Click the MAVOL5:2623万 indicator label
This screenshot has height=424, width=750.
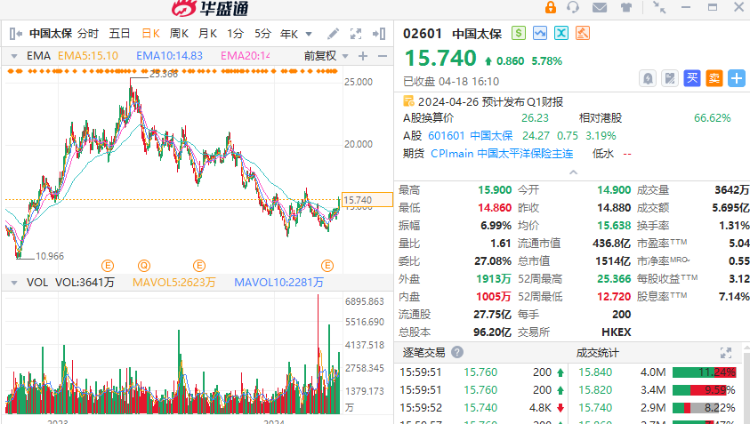pos(174,282)
